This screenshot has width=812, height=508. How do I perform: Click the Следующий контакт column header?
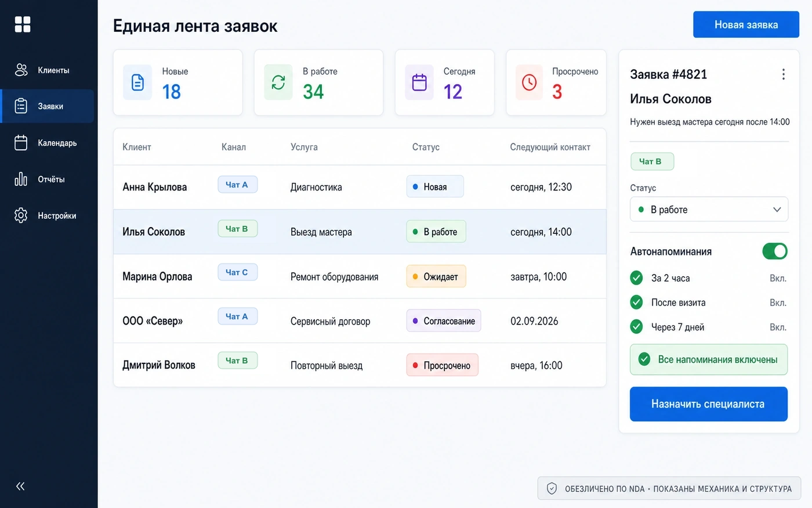(550, 147)
